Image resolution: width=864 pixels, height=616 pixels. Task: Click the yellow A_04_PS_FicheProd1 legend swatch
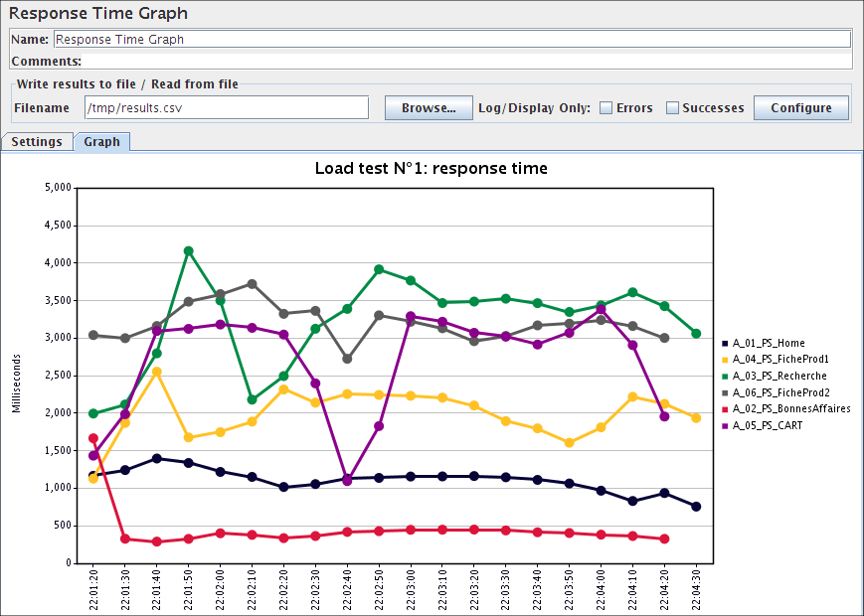point(725,360)
